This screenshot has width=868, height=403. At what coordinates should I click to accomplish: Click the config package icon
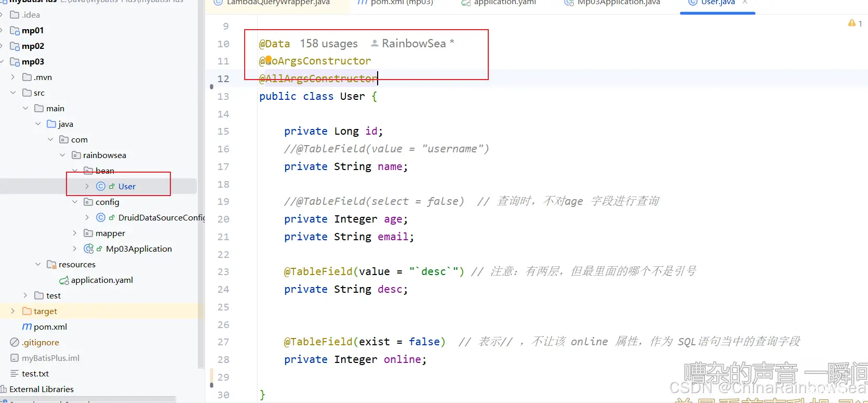pos(88,202)
